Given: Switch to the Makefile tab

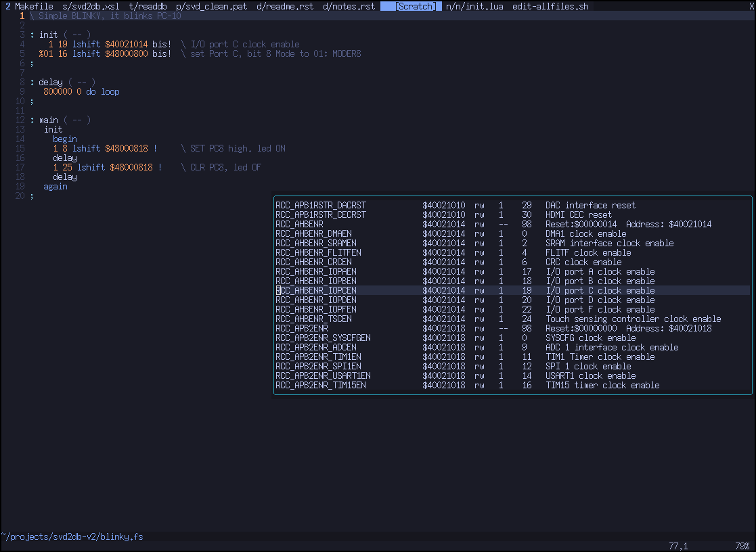Looking at the screenshot, I should point(33,6).
